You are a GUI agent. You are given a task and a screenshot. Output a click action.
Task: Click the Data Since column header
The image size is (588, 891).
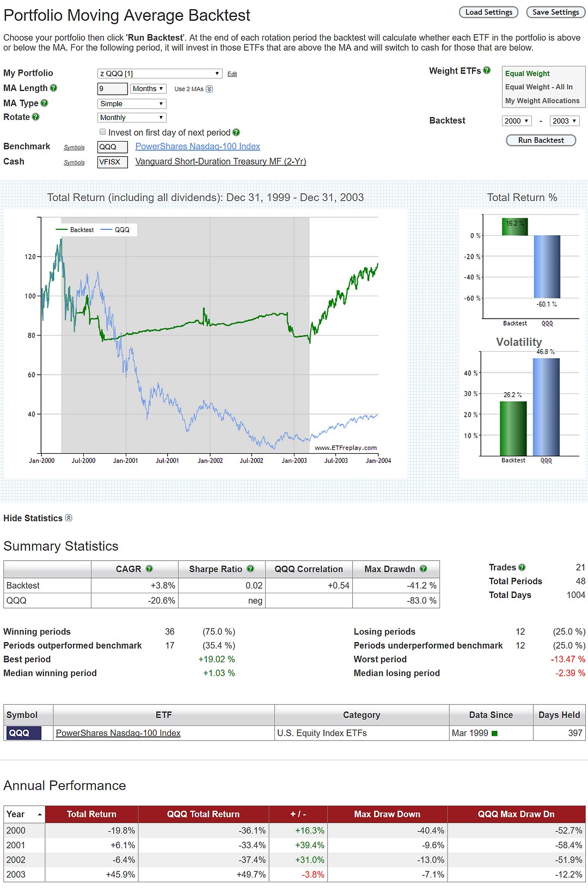[491, 715]
